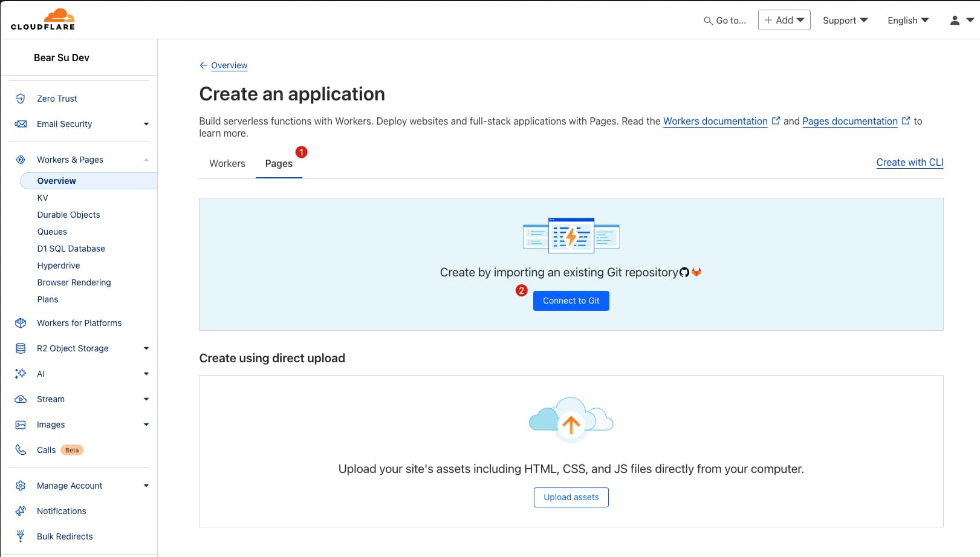Select the Pages tab
This screenshot has height=557, width=980.
(x=279, y=163)
